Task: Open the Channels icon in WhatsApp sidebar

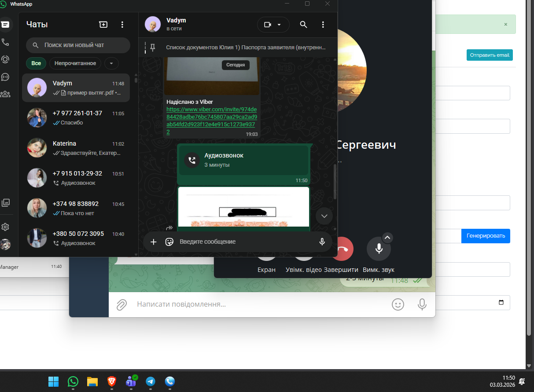Action: (5, 77)
